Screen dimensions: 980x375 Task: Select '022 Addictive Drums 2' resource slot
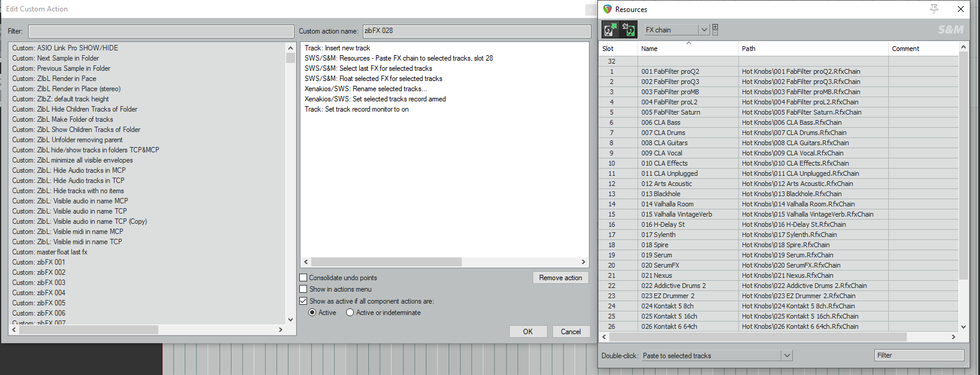click(x=674, y=286)
